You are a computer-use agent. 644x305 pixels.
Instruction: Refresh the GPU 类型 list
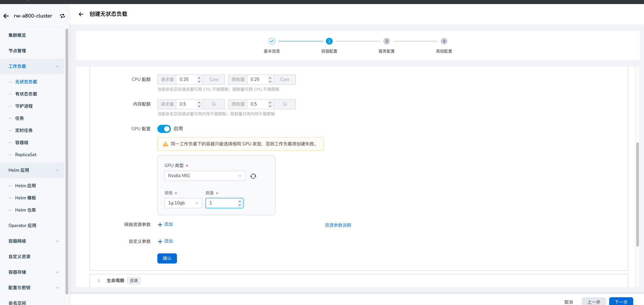point(253,176)
